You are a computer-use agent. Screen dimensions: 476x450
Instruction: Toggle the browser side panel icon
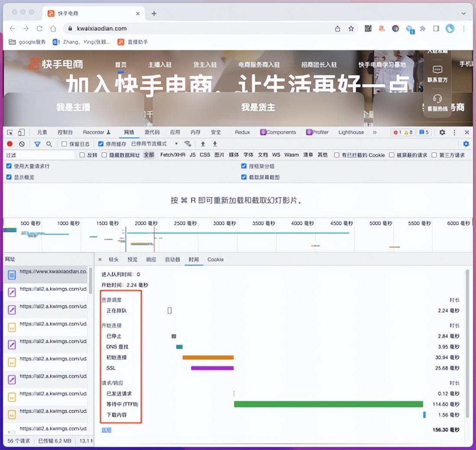[436, 29]
